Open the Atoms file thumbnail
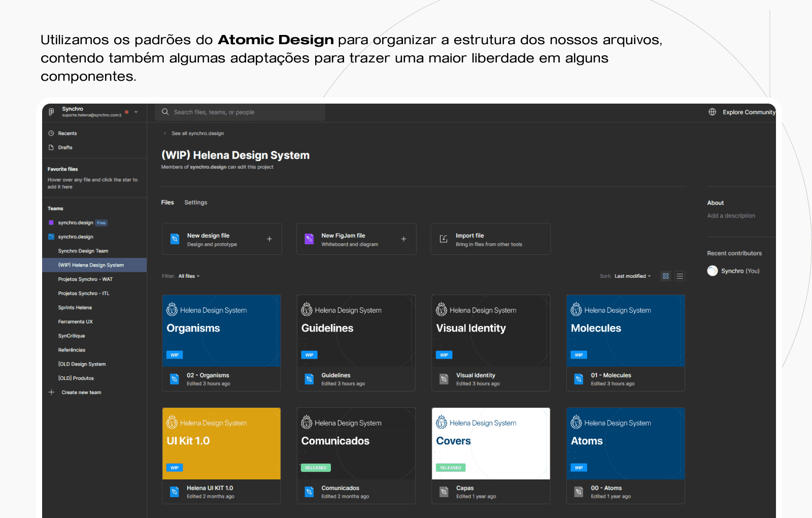 (x=626, y=443)
